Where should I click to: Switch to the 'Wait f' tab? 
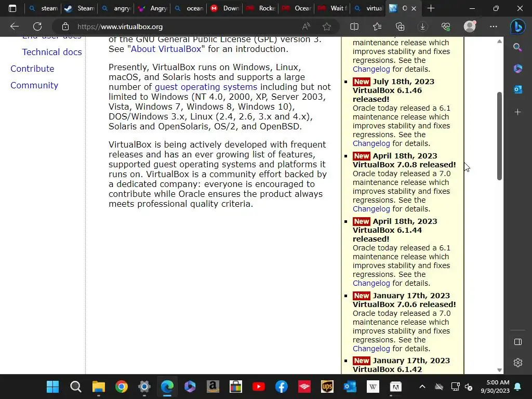tap(334, 8)
